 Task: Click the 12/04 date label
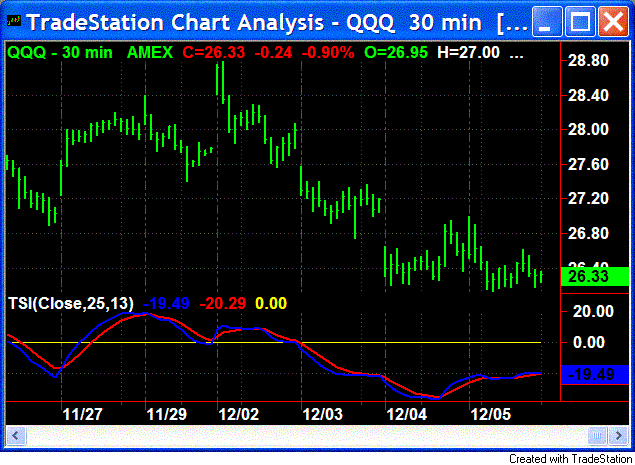pos(407,414)
